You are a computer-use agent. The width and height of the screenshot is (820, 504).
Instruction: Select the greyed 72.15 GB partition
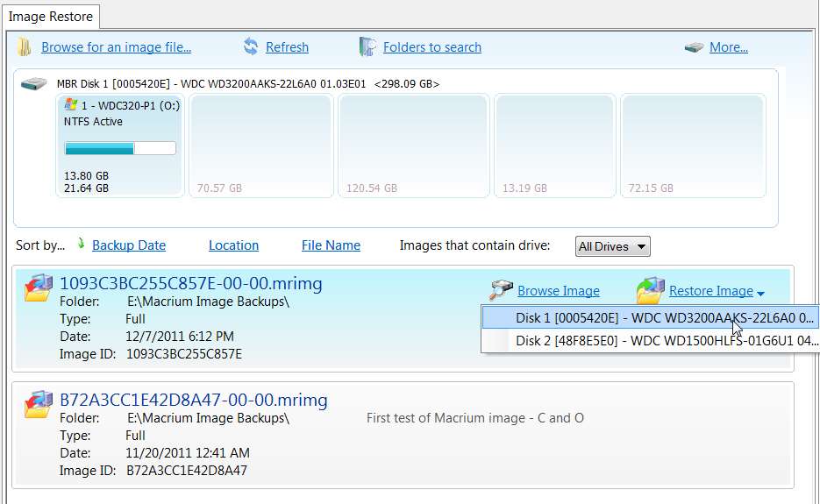[693, 146]
